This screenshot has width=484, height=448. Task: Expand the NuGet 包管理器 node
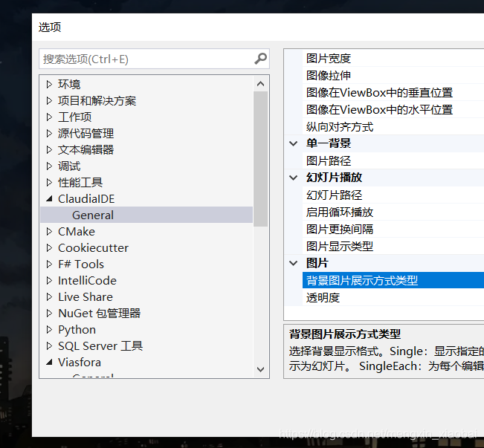tap(49, 314)
